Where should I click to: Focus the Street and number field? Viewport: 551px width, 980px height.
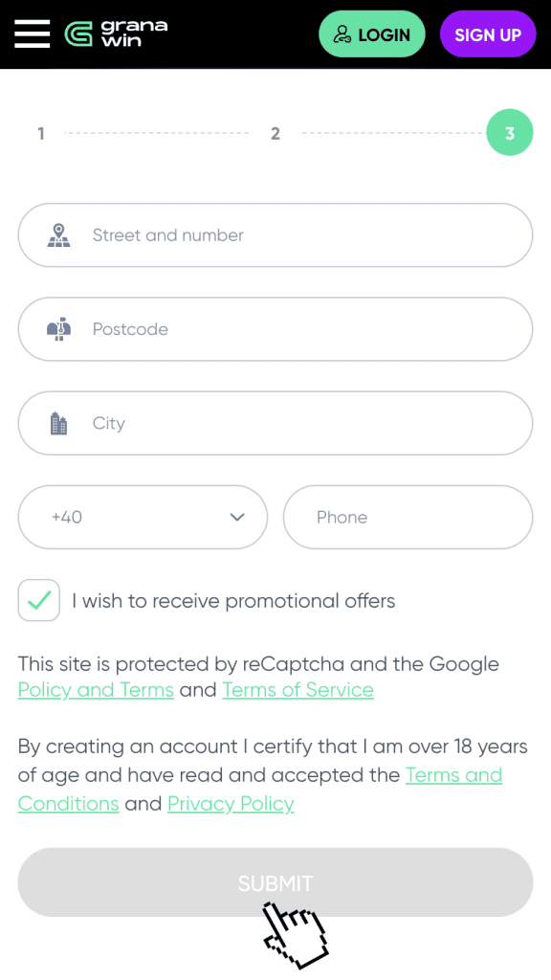[275, 235]
